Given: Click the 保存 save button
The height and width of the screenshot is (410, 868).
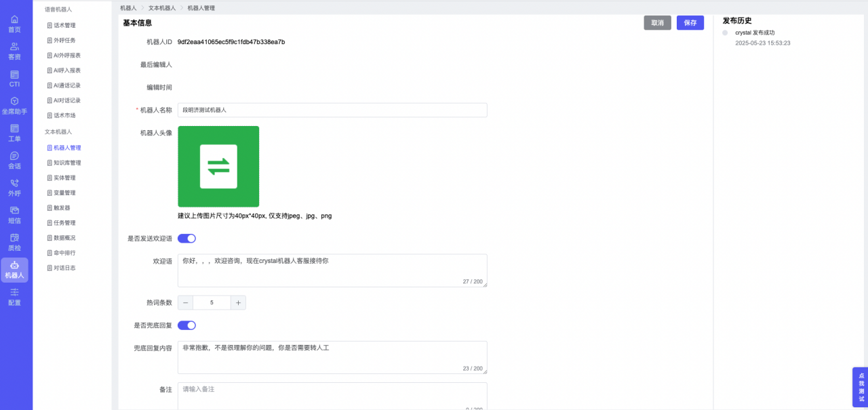Looking at the screenshot, I should coord(690,23).
